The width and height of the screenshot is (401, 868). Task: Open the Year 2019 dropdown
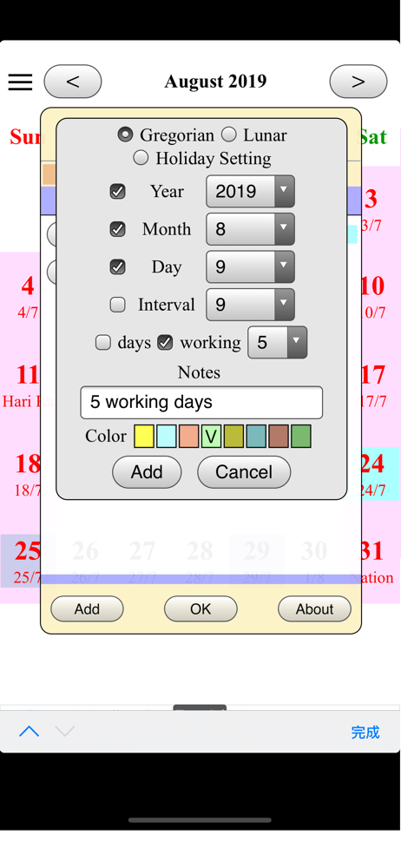[250, 192]
